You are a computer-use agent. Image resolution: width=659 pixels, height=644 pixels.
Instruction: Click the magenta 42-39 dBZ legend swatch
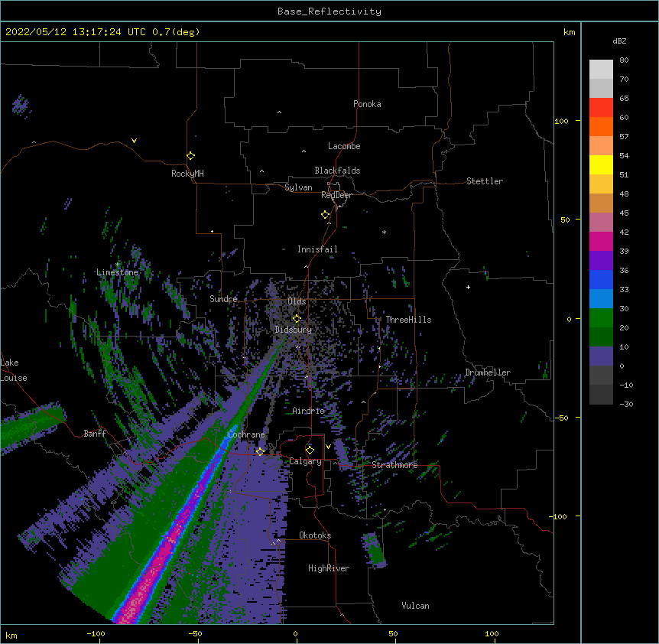(x=601, y=241)
